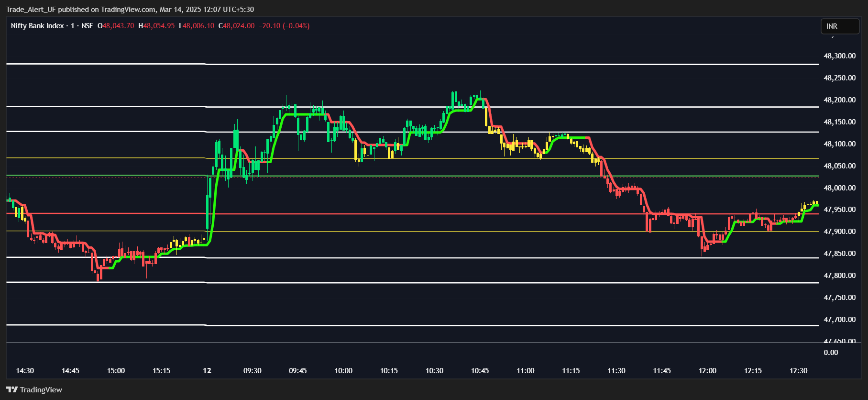Click the 47,700.00 price axis label
This screenshot has width=868, height=400.
tap(839, 320)
